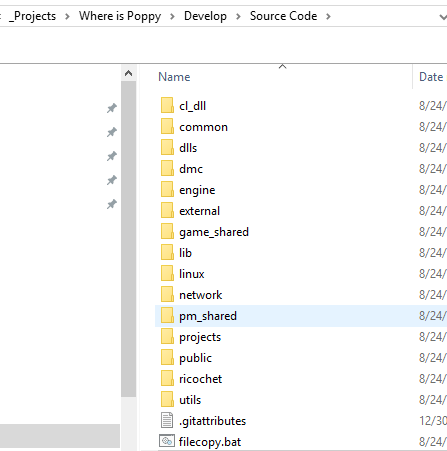This screenshot has width=447, height=451.
Task: Select the network folder
Action: pyautogui.click(x=200, y=295)
